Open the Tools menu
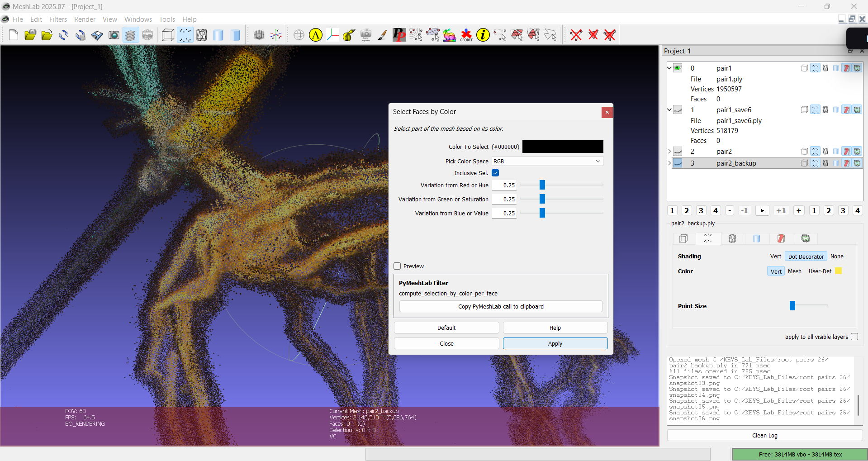The height and width of the screenshot is (461, 868). [x=167, y=19]
